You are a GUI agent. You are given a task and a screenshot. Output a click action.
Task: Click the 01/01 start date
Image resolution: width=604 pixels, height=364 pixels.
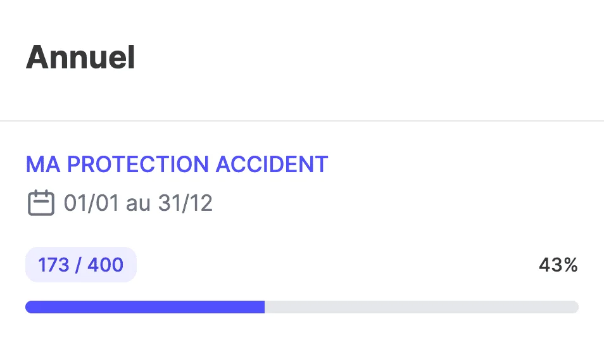coord(92,203)
